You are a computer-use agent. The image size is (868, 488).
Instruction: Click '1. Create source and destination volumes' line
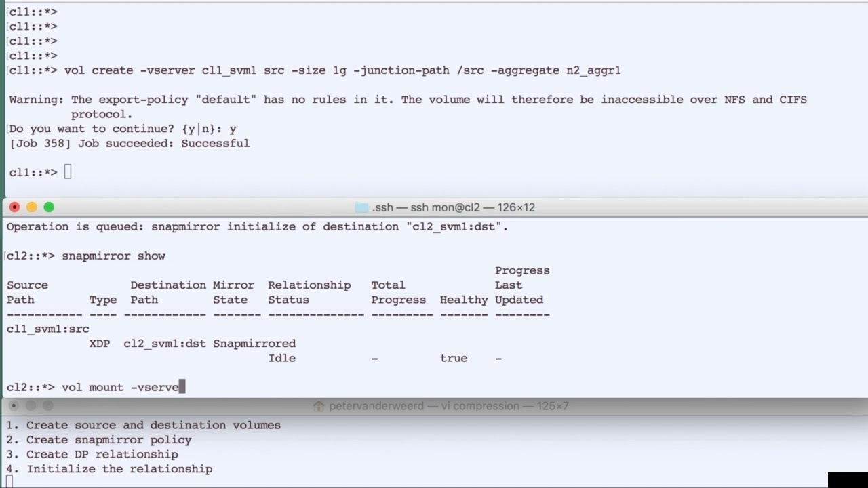(x=143, y=425)
